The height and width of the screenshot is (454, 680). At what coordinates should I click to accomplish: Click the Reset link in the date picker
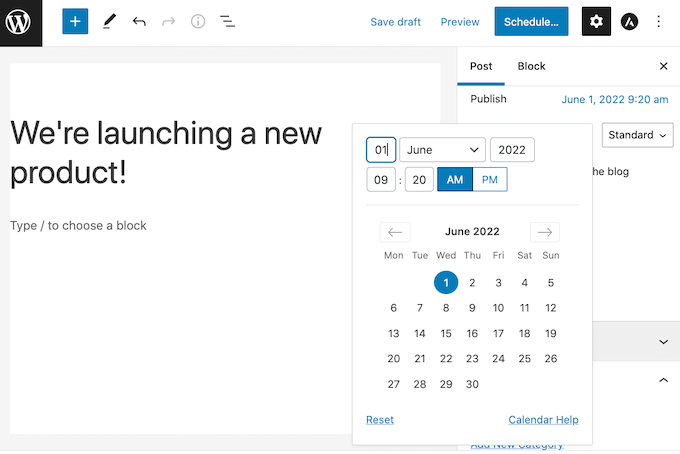(x=380, y=420)
